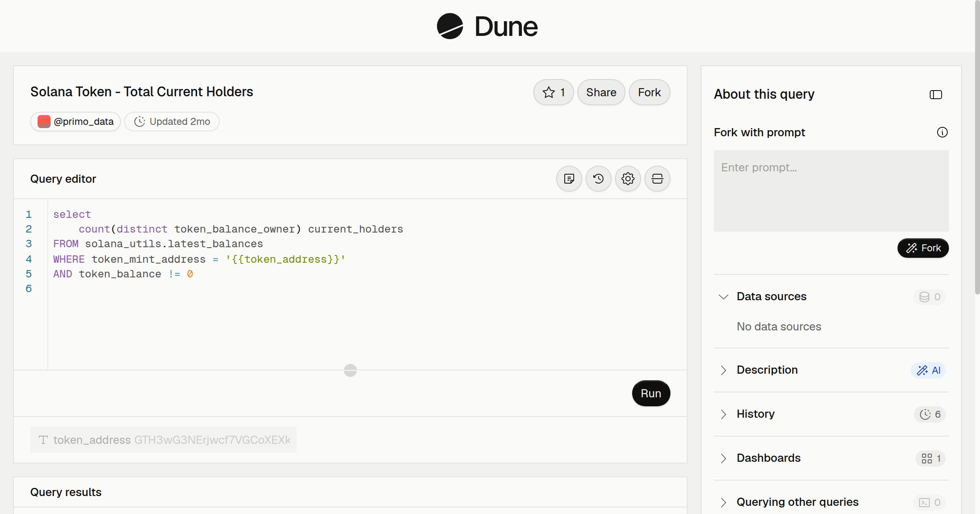The height and width of the screenshot is (514, 980).
Task: Click line number 6 in the editor gutter
Action: (29, 289)
